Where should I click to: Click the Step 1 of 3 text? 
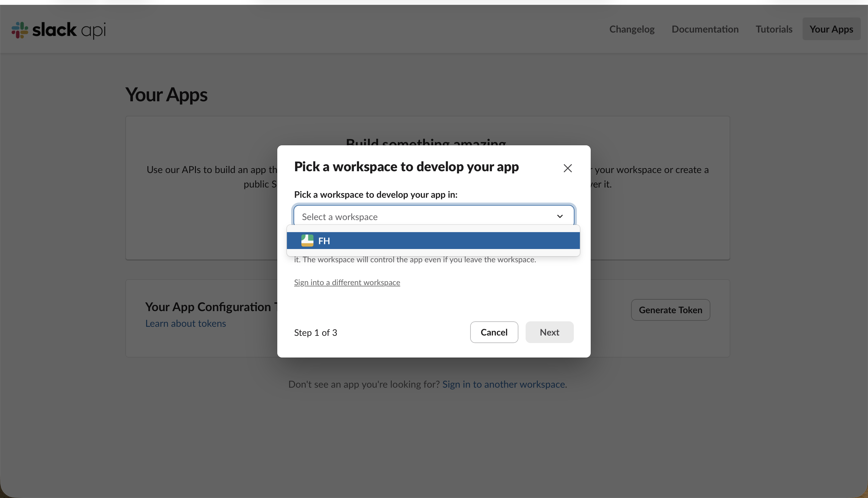coord(316,333)
